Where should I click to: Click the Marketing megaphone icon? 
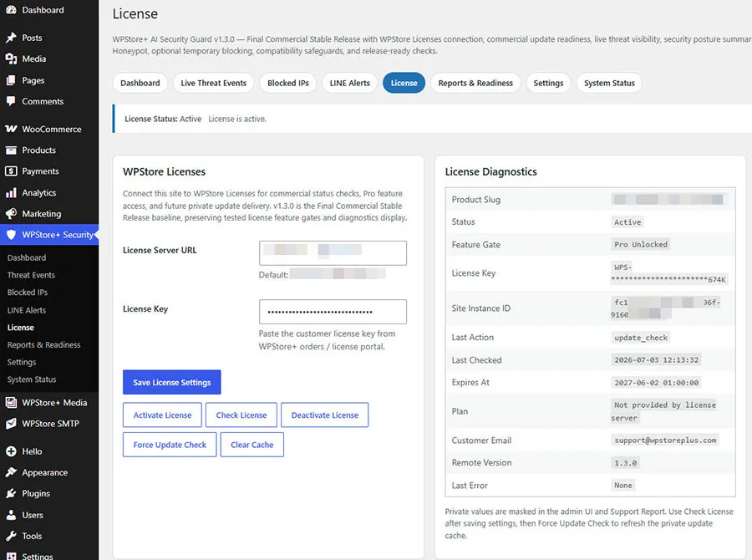coord(11,213)
